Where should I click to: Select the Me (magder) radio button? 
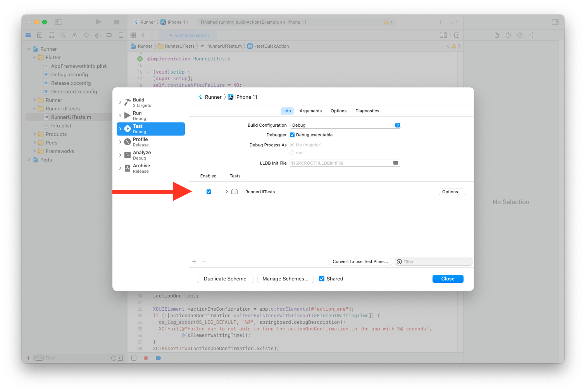(292, 145)
